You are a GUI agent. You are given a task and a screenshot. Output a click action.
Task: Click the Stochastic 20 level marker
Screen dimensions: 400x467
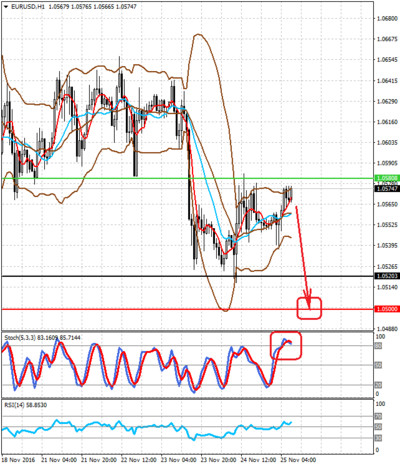pyautogui.click(x=378, y=385)
